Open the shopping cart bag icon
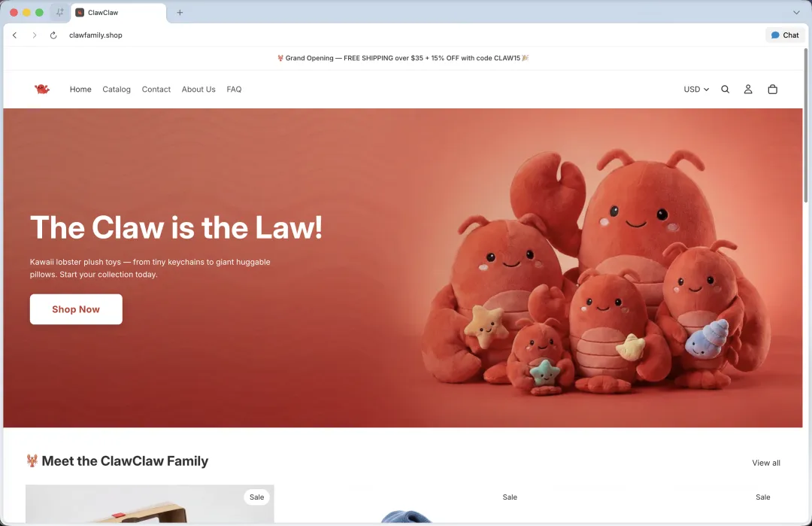812x526 pixels. coord(772,89)
